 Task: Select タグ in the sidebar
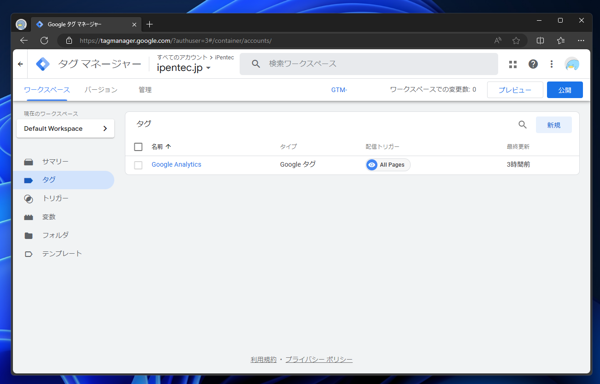(64, 180)
